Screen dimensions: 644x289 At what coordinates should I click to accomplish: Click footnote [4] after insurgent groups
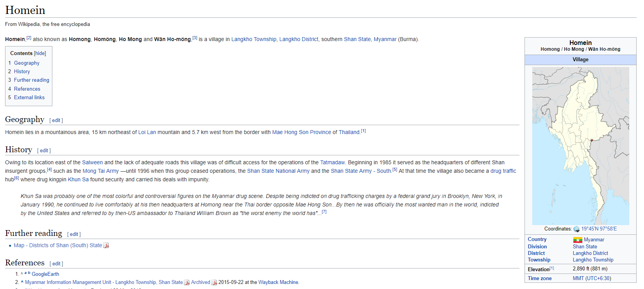[x=49, y=170]
